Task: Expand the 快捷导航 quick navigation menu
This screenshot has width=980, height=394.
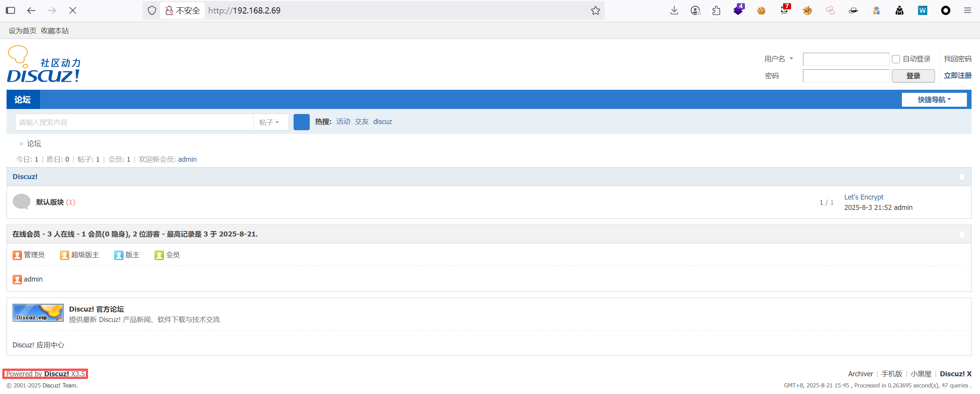Action: [x=934, y=100]
